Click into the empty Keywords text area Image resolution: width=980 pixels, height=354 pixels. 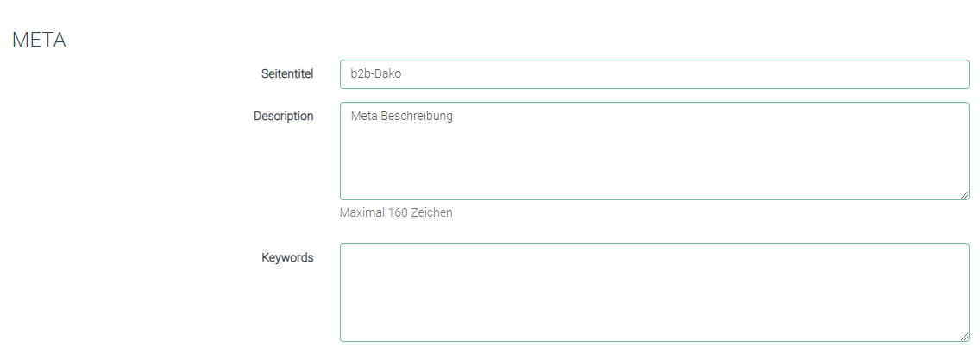pos(654,293)
